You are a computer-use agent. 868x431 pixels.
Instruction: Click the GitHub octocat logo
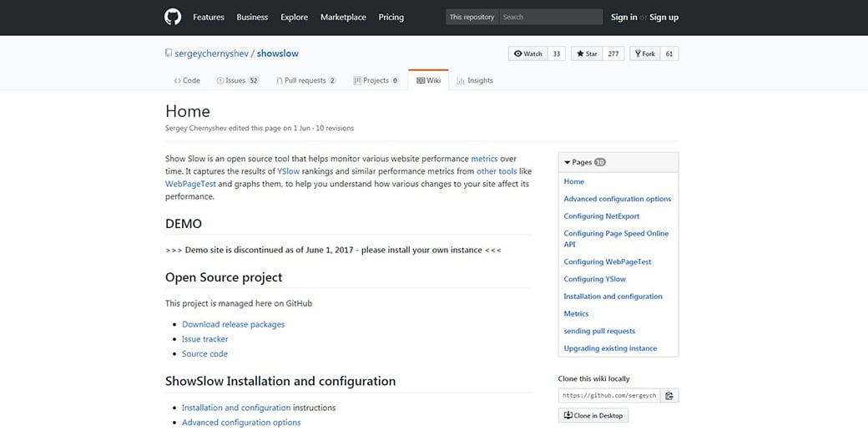click(x=173, y=17)
